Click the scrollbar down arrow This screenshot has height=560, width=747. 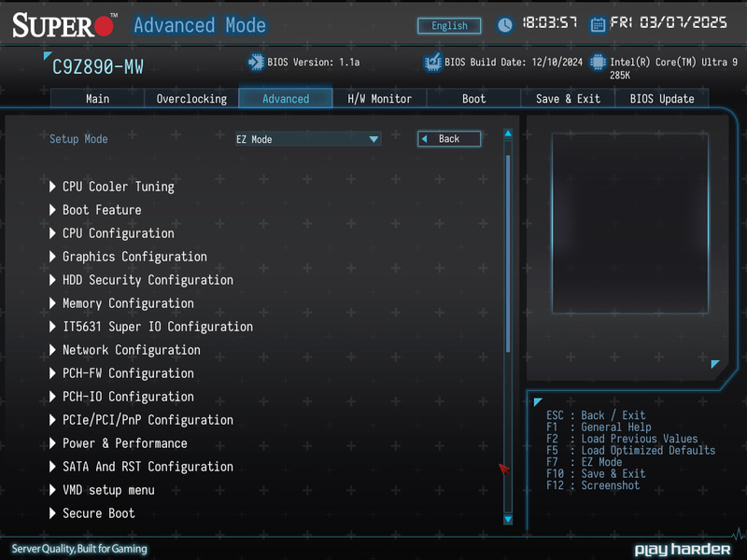(x=508, y=519)
